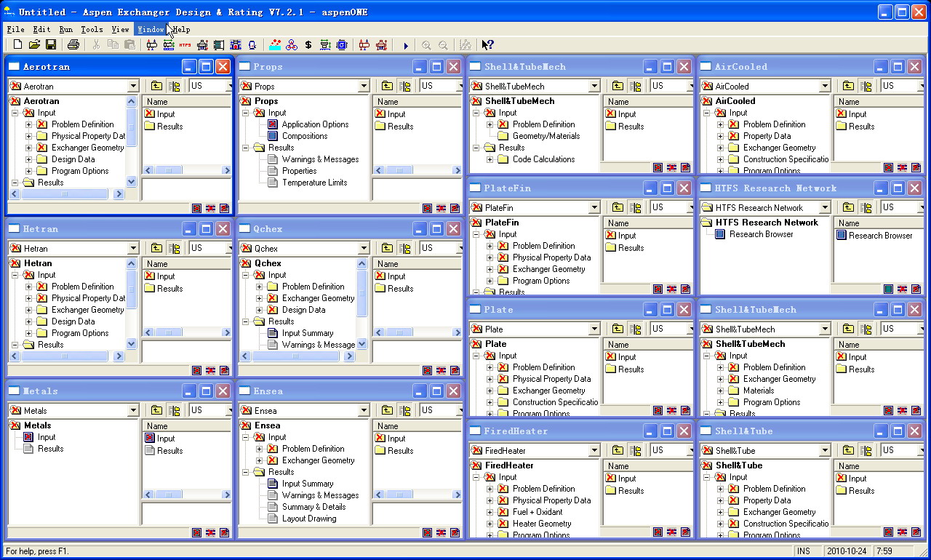Select Compositions in the Props tree
Image resolution: width=931 pixels, height=560 pixels.
tap(305, 136)
